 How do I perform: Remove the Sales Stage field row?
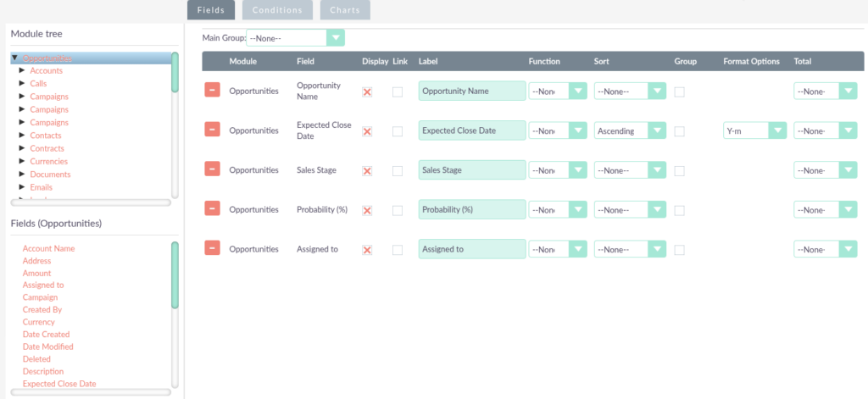click(x=212, y=169)
